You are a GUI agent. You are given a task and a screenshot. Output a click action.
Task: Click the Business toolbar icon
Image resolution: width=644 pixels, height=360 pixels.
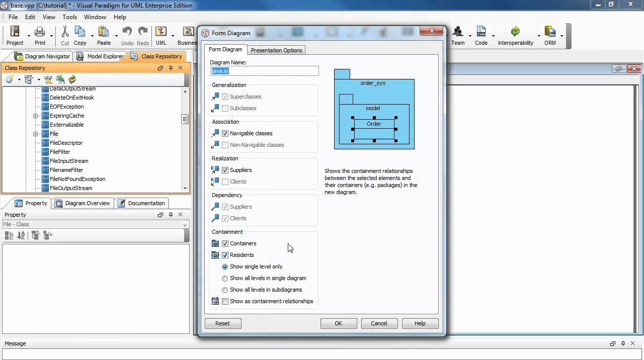pyautogui.click(x=188, y=32)
